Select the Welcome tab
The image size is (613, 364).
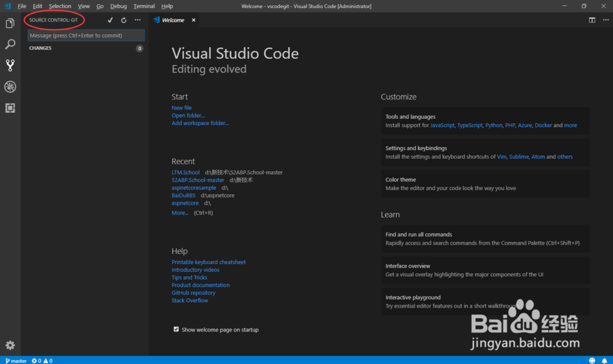click(173, 20)
